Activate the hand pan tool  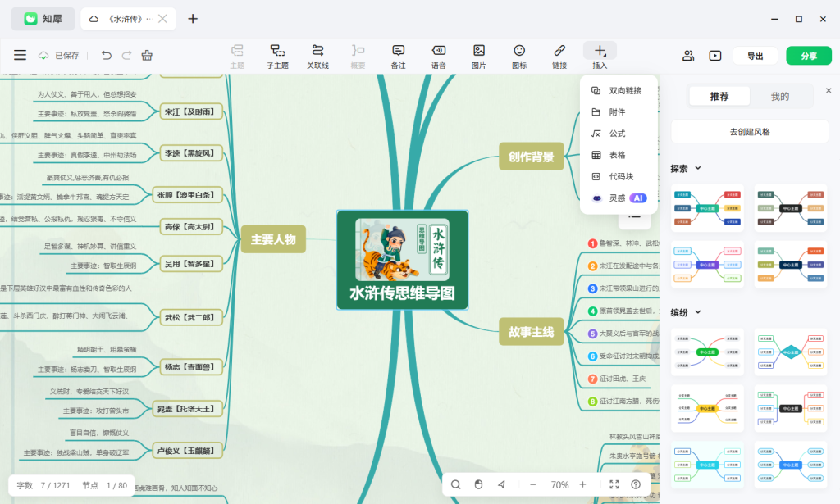pyautogui.click(x=478, y=484)
